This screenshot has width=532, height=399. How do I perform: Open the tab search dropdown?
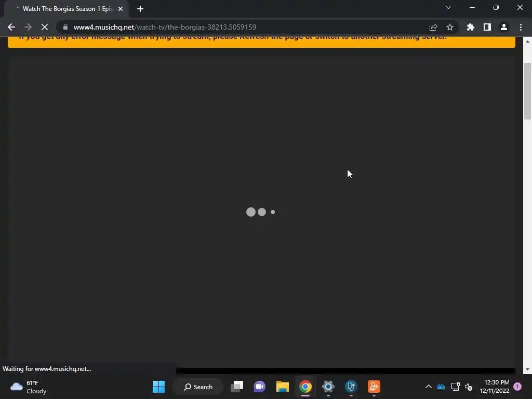tap(448, 7)
